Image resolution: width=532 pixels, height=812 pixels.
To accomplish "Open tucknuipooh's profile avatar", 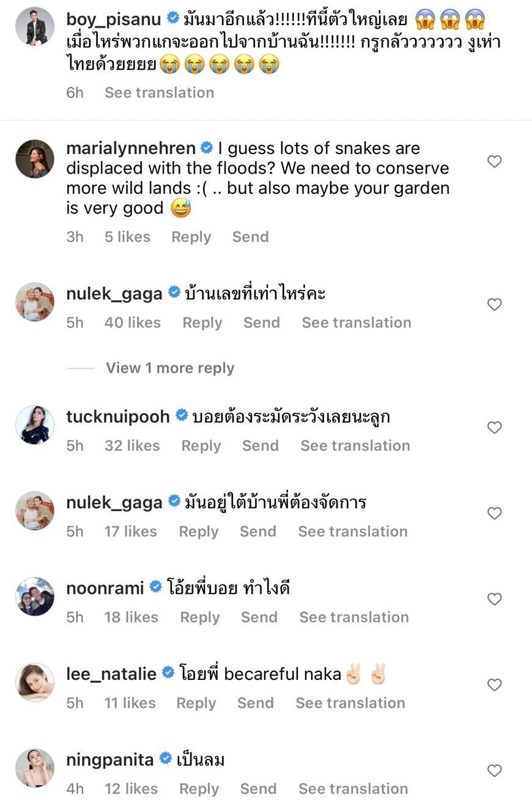I will pyautogui.click(x=34, y=424).
